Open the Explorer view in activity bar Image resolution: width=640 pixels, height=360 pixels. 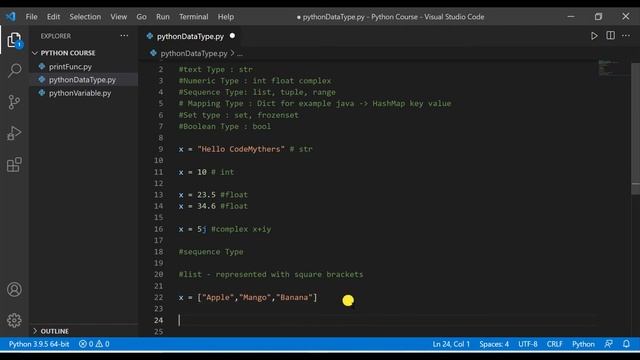(x=14, y=40)
